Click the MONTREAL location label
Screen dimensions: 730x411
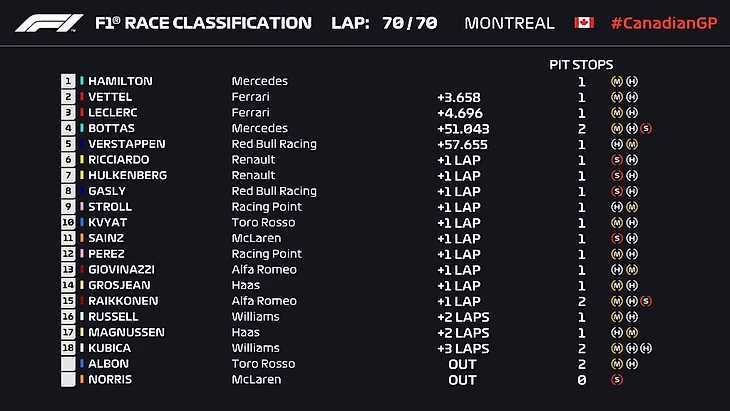point(509,22)
